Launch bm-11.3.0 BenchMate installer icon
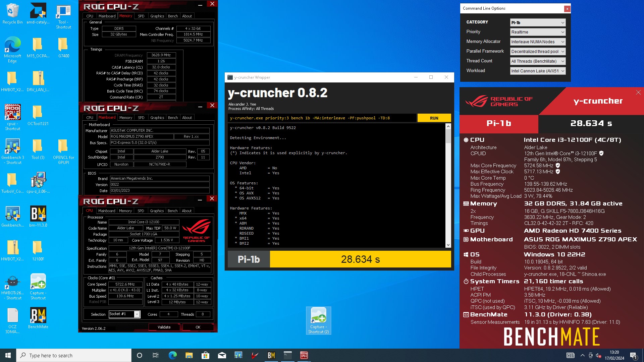This screenshot has width=644, height=362. point(38,217)
